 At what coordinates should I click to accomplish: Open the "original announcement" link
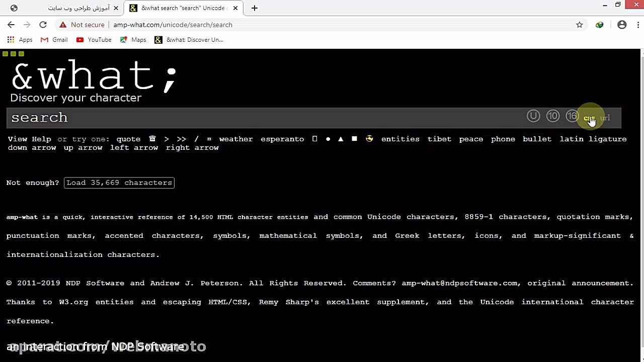tap(579, 283)
